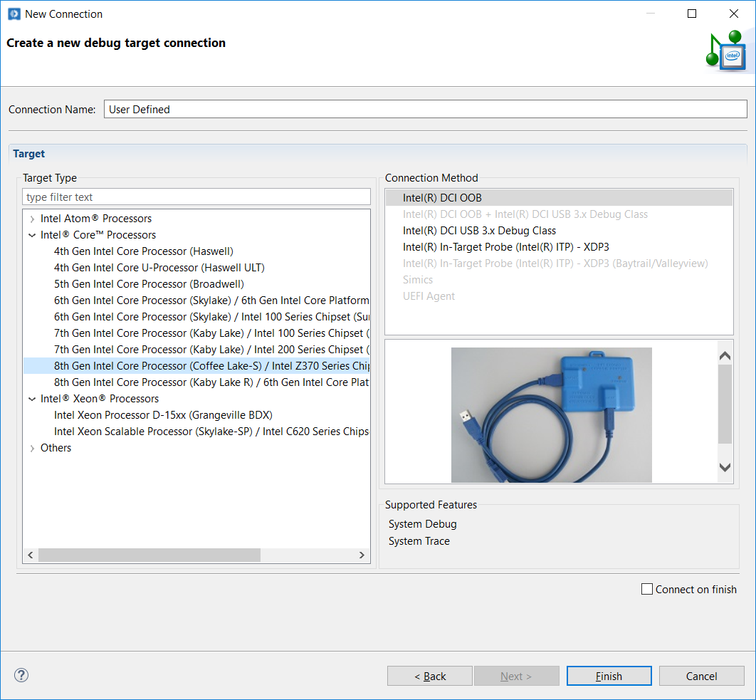Select 6th Gen Skylake / Intel 100 Series Chipset
Screen dimensions: 756x700
[x=211, y=317]
